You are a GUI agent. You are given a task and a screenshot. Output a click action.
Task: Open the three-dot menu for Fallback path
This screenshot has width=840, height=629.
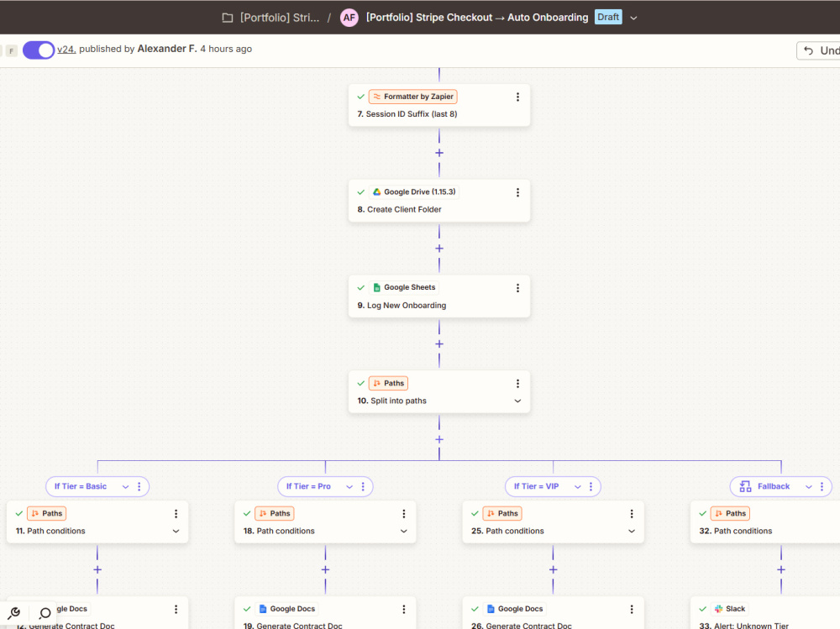(x=822, y=486)
